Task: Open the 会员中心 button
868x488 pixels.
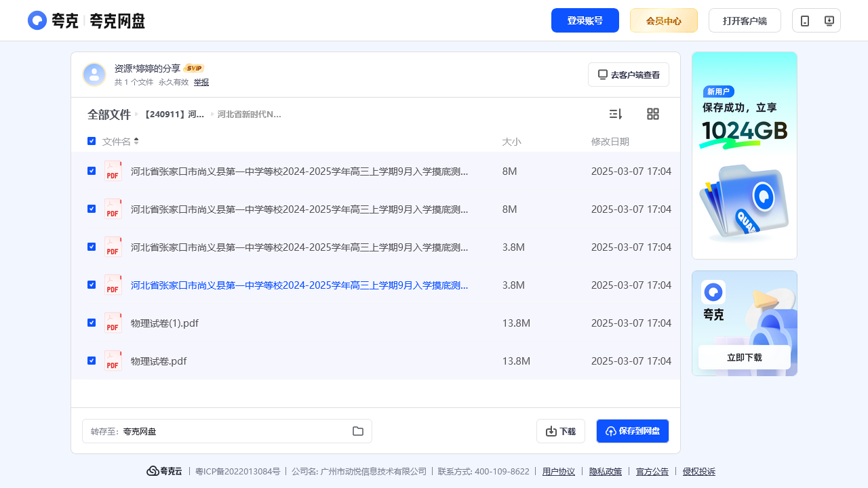Action: tap(664, 20)
